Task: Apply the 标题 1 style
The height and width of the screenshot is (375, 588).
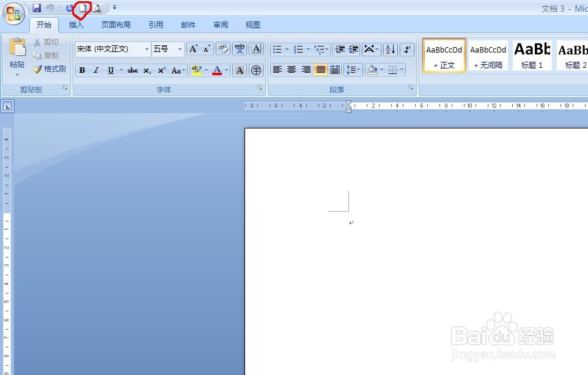Action: click(x=531, y=55)
